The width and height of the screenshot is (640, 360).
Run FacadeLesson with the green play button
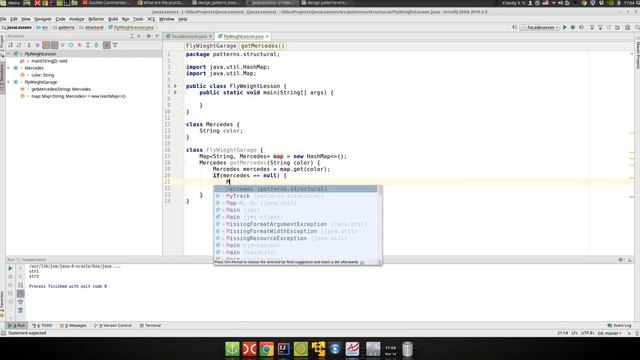pos(565,27)
